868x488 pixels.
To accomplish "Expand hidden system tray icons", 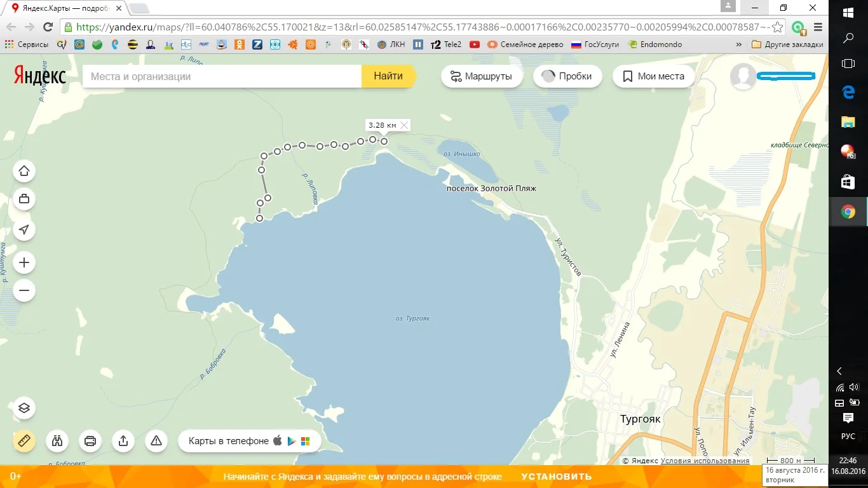I will (x=839, y=371).
